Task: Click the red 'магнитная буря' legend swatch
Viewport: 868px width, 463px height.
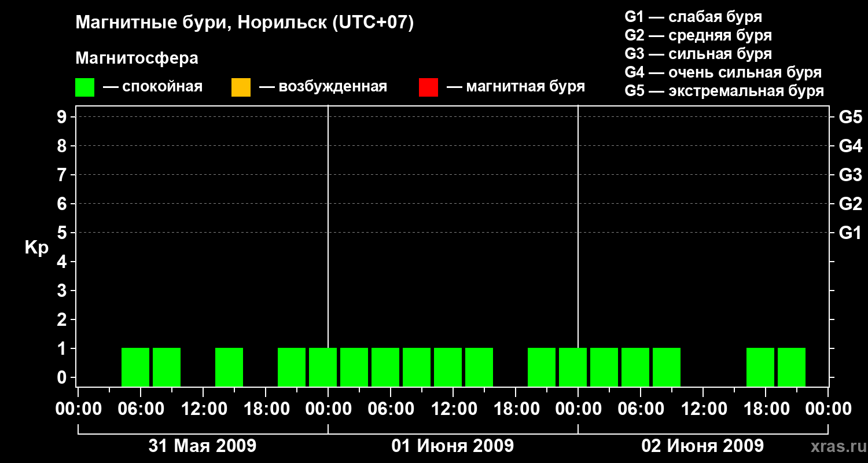Action: click(428, 87)
